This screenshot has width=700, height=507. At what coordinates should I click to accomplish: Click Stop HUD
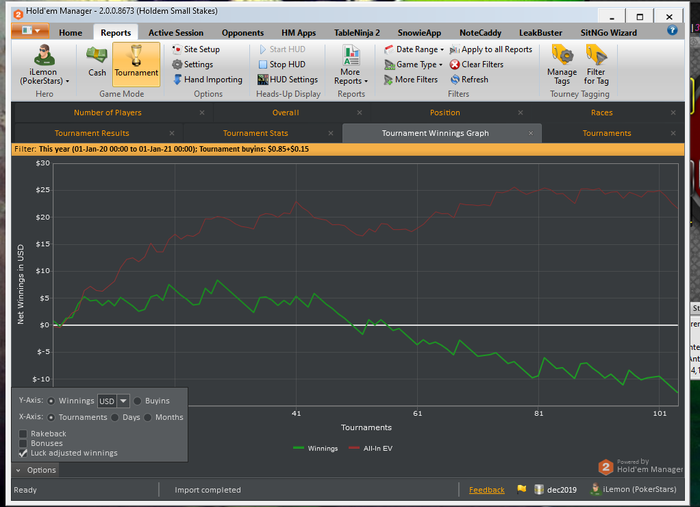pyautogui.click(x=282, y=64)
